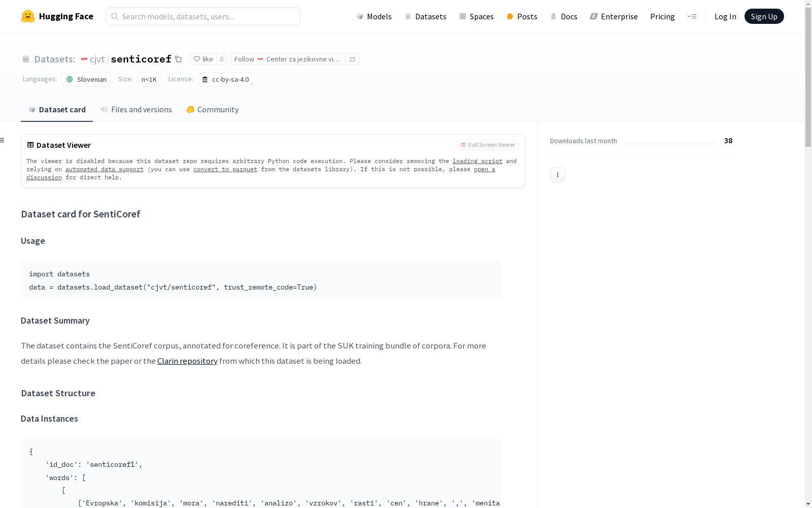Click the 'id_doc': 'senticoref1' code line
Image resolution: width=812 pixels, height=508 pixels.
pos(94,464)
